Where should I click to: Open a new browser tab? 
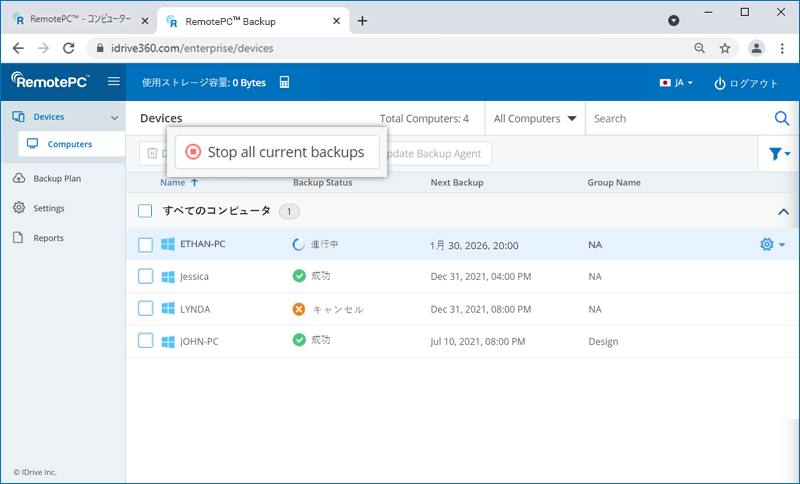pyautogui.click(x=362, y=21)
